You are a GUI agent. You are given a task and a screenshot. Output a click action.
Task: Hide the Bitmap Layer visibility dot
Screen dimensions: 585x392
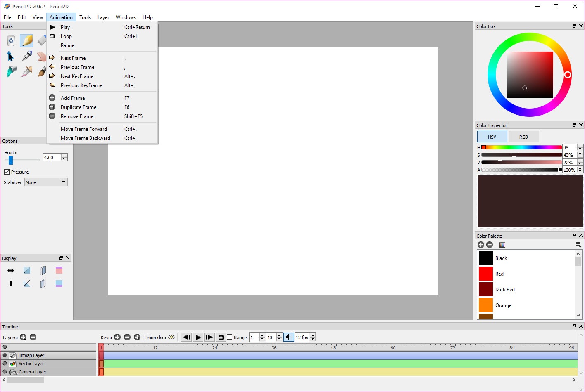tap(5, 355)
